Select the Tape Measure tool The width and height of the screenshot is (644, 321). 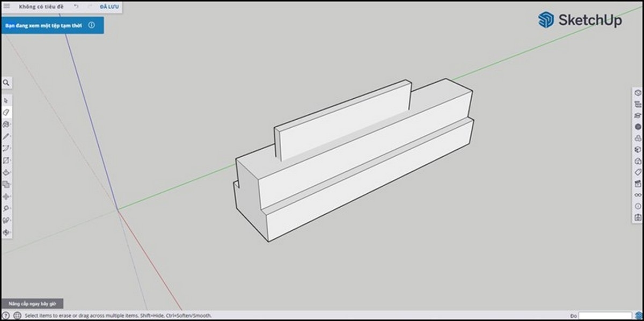(x=6, y=208)
